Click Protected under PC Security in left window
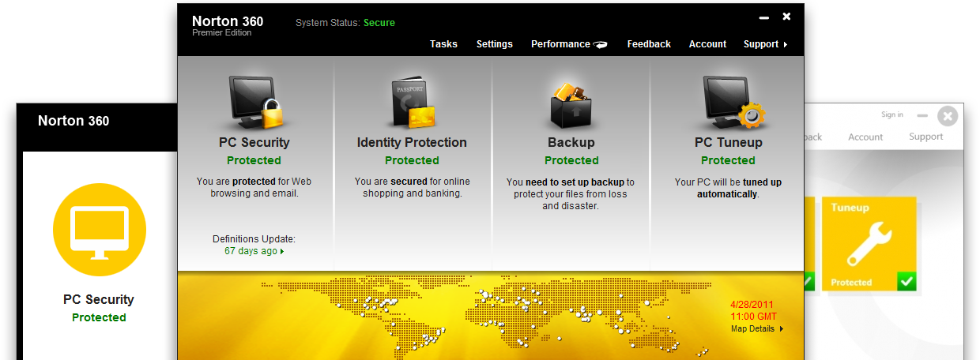This screenshot has width=980, height=360. [99, 317]
